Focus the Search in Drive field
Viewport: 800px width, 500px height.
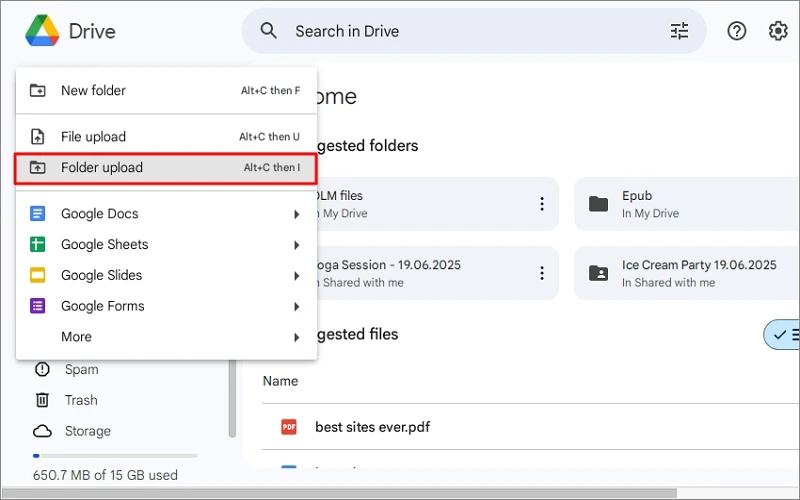(474, 31)
